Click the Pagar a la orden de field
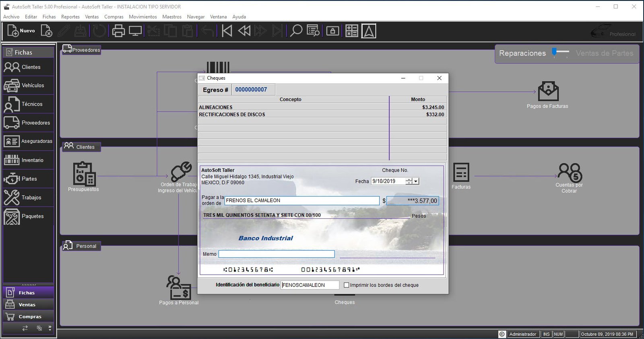The image size is (644, 339). 301,201
